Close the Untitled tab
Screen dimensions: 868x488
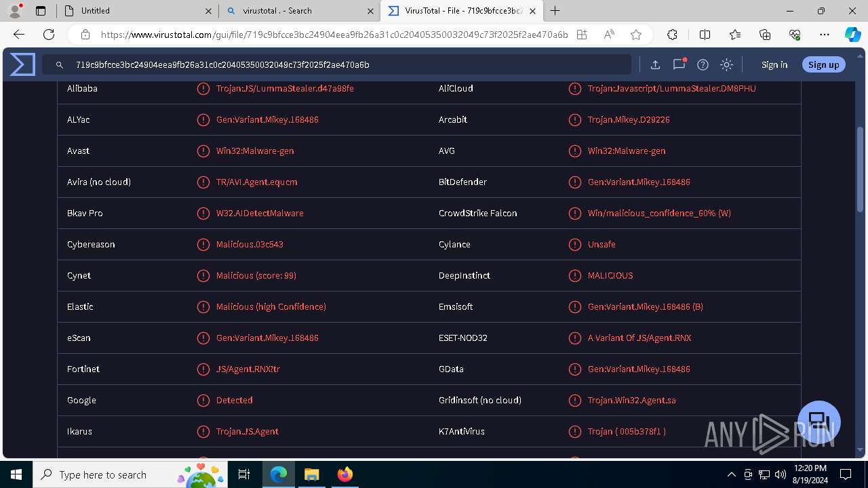point(208,11)
